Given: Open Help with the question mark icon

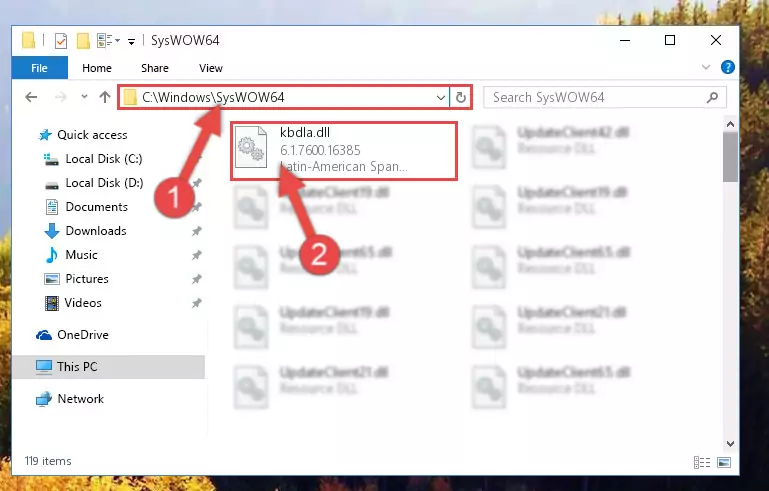Looking at the screenshot, I should tap(728, 67).
